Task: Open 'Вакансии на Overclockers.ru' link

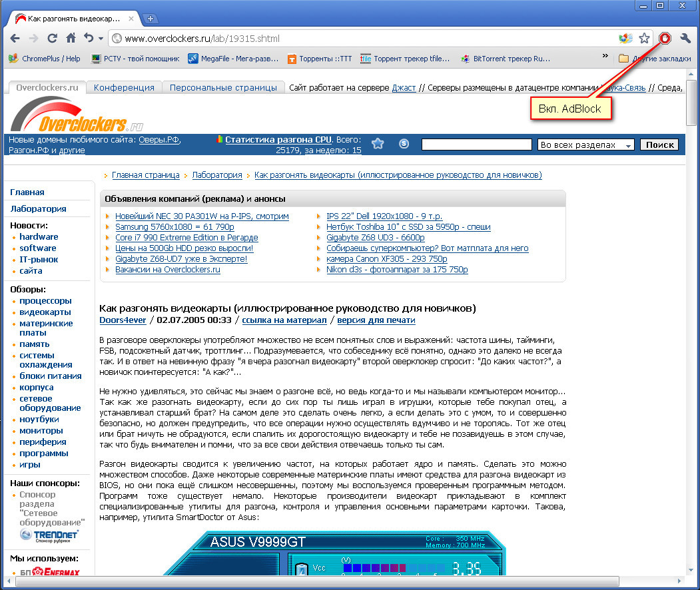Action: (x=168, y=270)
